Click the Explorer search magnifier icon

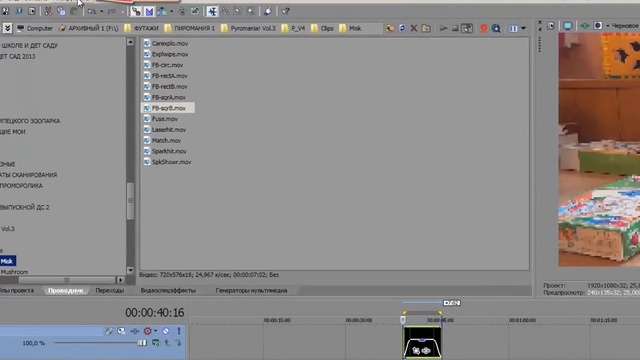496,28
